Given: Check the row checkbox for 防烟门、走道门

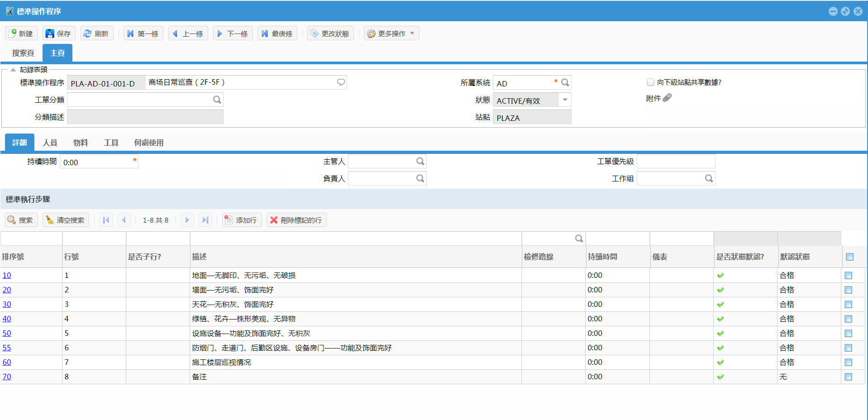Looking at the screenshot, I should click(849, 348).
